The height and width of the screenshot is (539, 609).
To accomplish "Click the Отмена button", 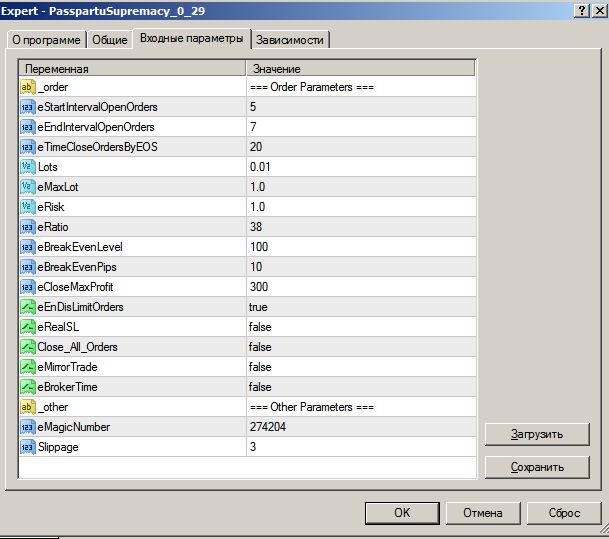I will (483, 513).
